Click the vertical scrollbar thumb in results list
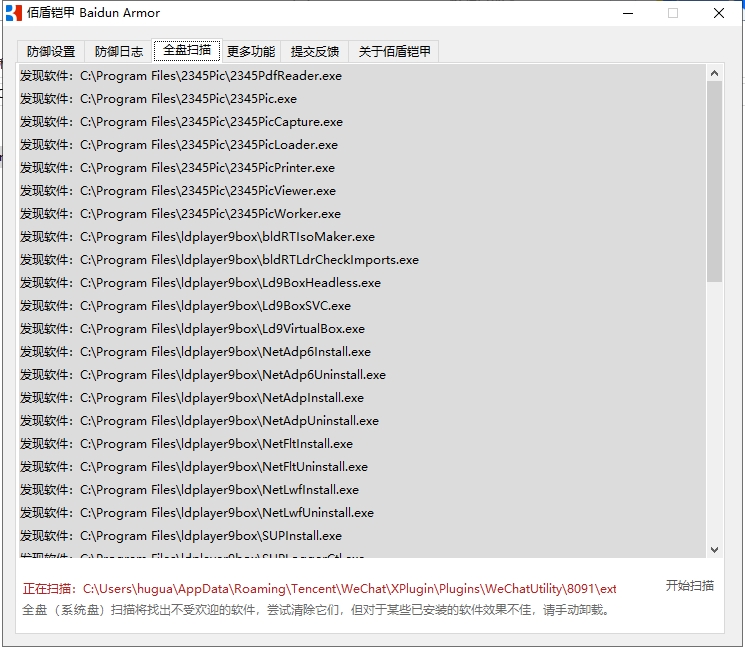 [714, 180]
